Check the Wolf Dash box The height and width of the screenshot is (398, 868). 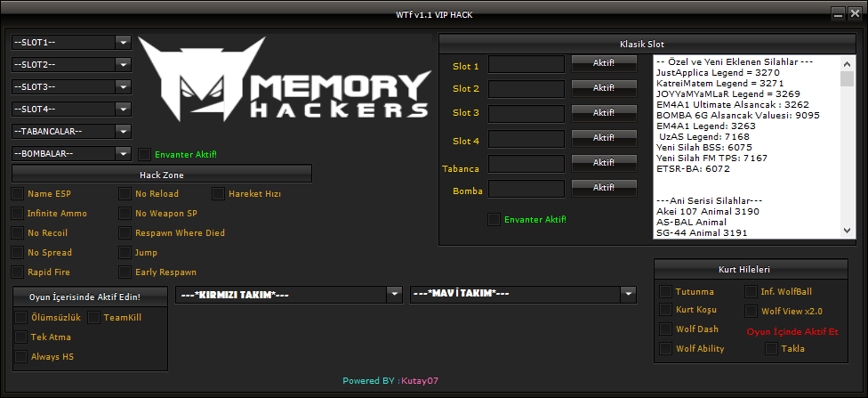click(665, 329)
